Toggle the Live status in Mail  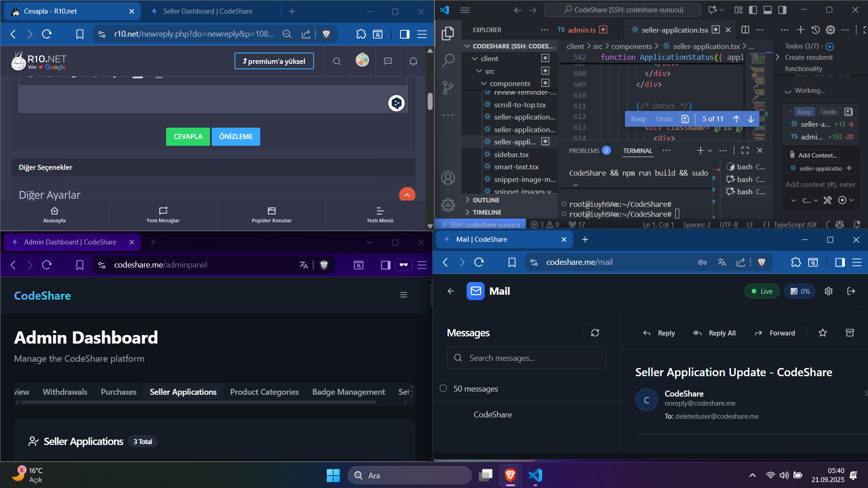coord(762,291)
